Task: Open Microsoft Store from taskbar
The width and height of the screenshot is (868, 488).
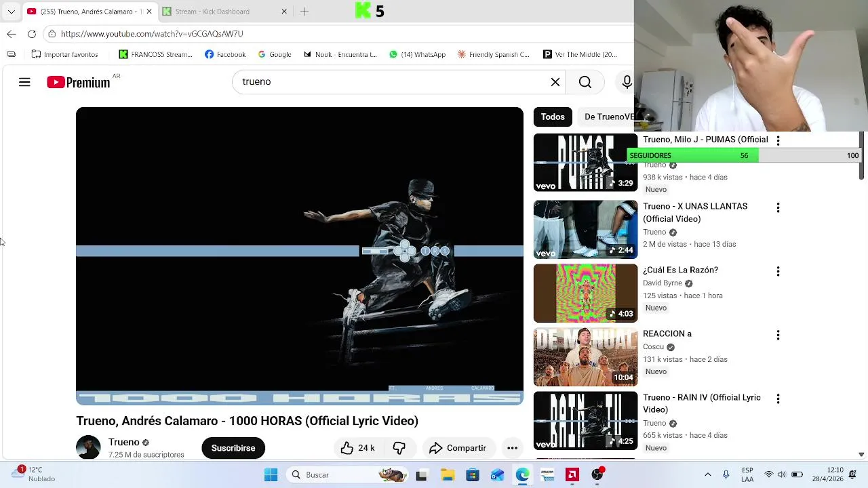Action: pos(473,475)
